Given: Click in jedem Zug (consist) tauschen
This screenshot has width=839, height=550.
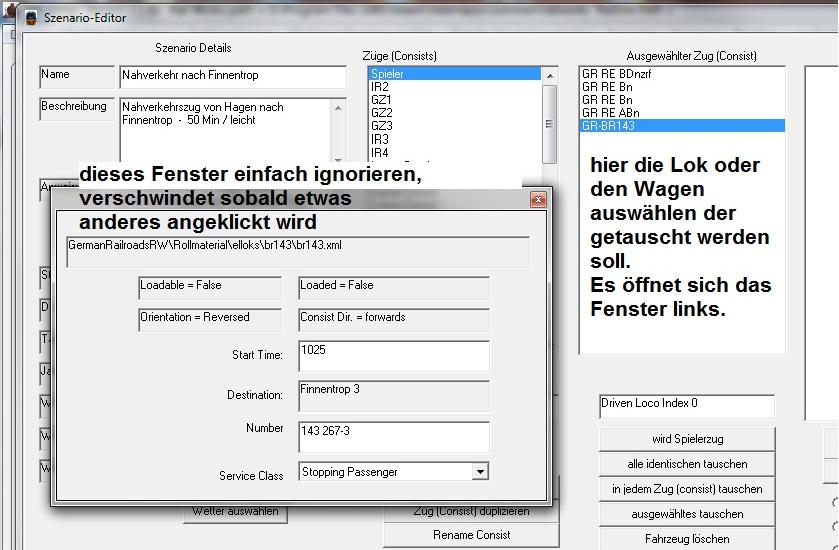Looking at the screenshot, I should coord(687,489).
